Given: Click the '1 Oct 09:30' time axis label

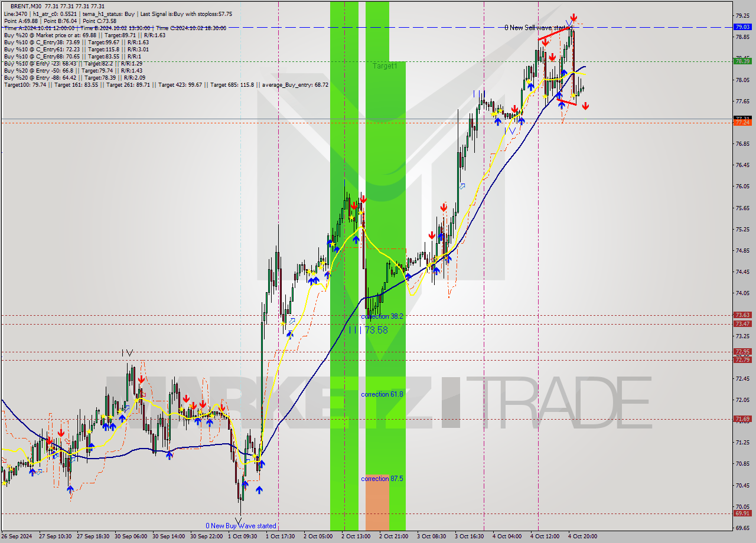Looking at the screenshot, I should coord(244,537).
